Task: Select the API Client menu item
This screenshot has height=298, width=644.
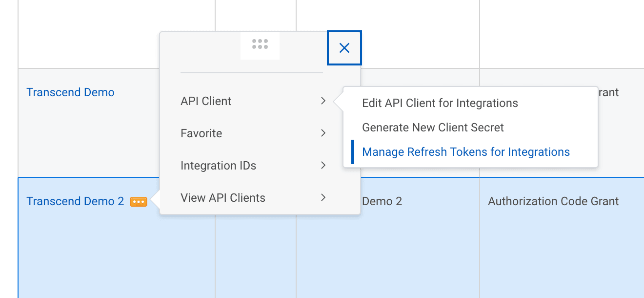Action: (x=206, y=101)
